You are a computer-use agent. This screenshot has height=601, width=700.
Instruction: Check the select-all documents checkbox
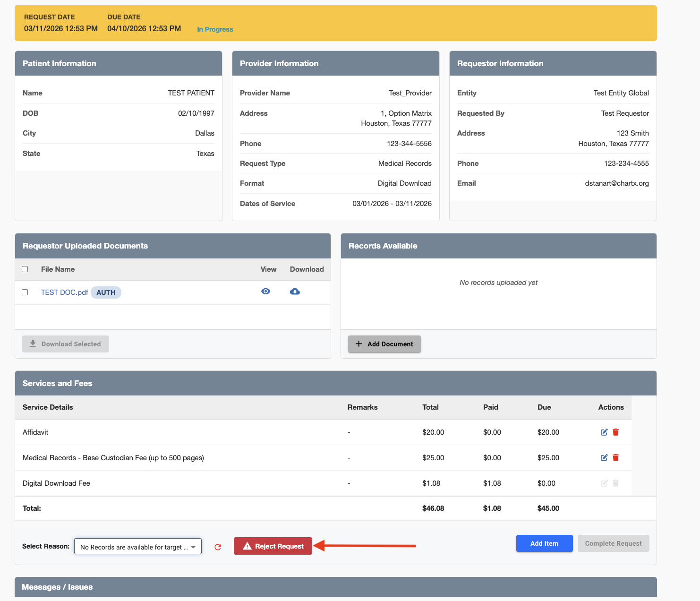(x=25, y=269)
